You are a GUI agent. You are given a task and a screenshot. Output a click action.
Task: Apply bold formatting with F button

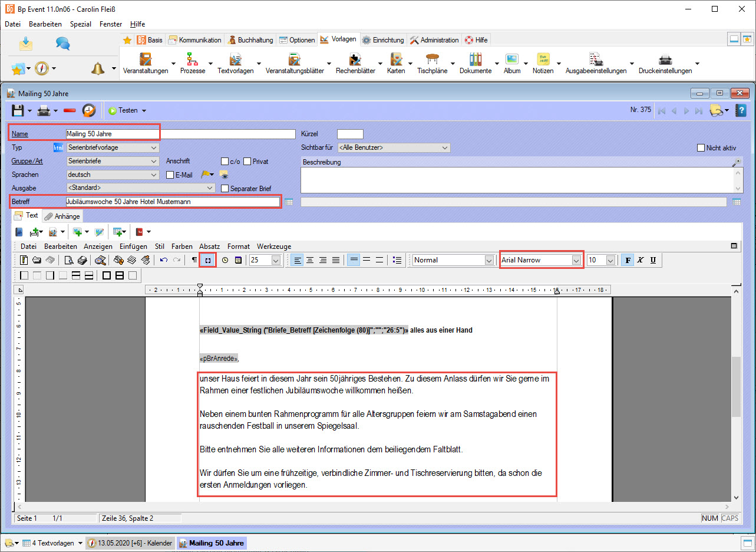point(628,260)
